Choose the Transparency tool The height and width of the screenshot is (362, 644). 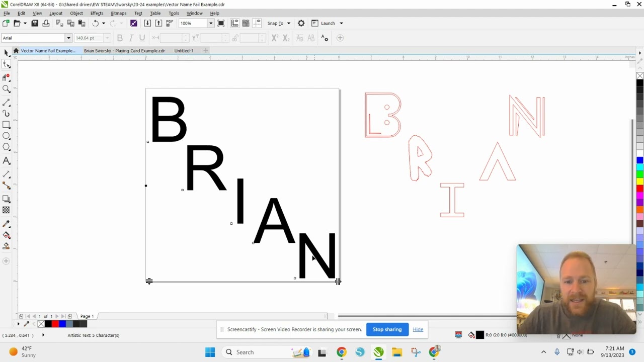[x=6, y=210]
